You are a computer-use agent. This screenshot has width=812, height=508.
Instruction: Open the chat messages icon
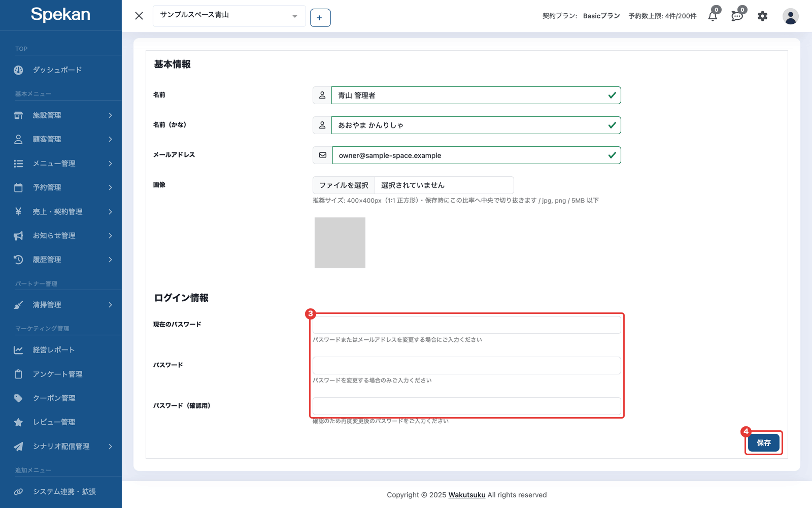[x=737, y=16]
